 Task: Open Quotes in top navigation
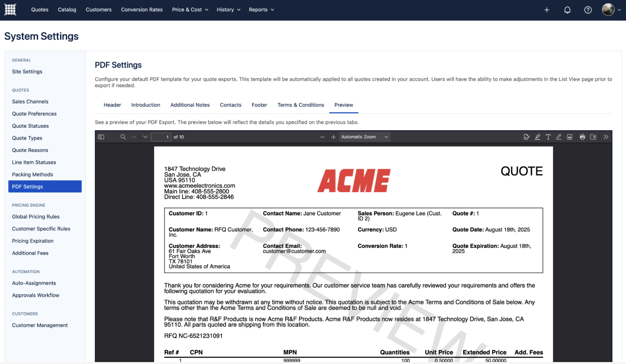(40, 10)
